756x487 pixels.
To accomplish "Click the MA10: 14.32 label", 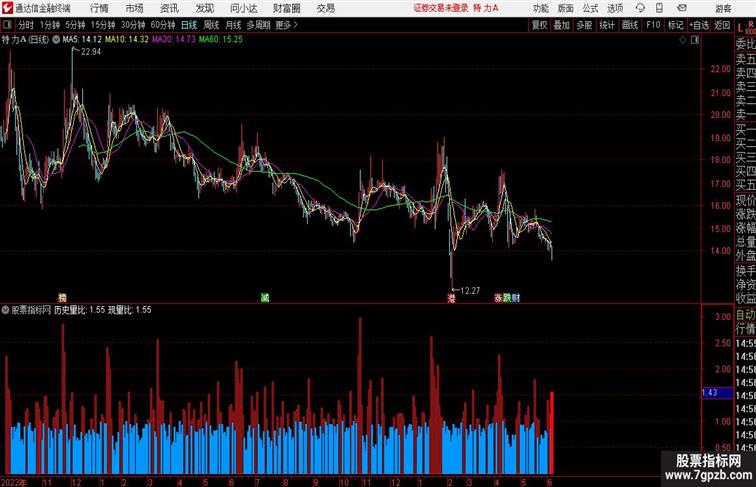I will click(127, 40).
